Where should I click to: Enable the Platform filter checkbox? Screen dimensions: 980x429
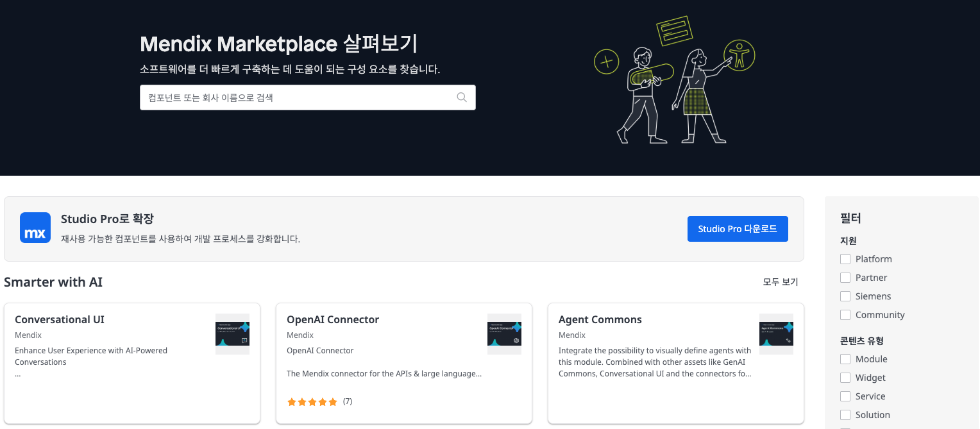click(845, 259)
